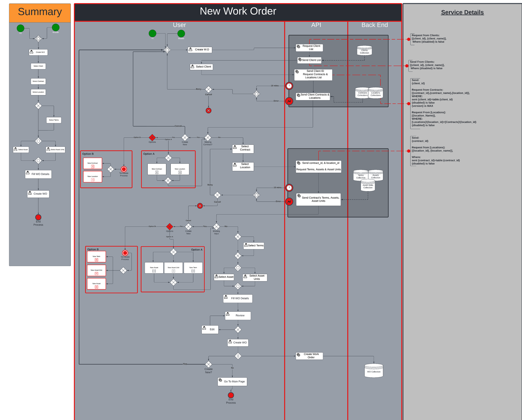The width and height of the screenshot is (522, 420).
Task: Click the red cancel end event below Retry gateway
Action: click(208, 110)
